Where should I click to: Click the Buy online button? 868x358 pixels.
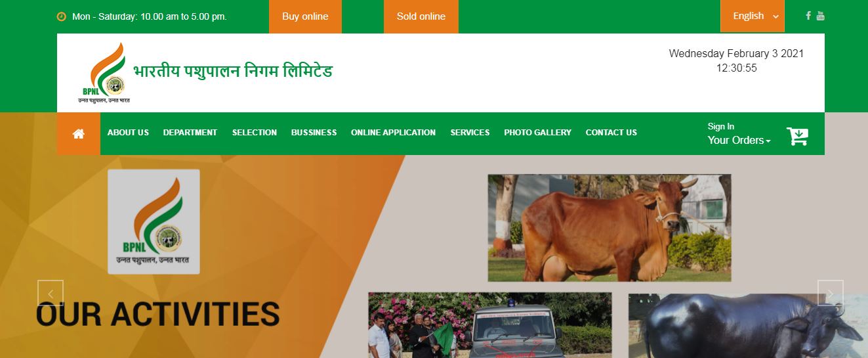[305, 16]
